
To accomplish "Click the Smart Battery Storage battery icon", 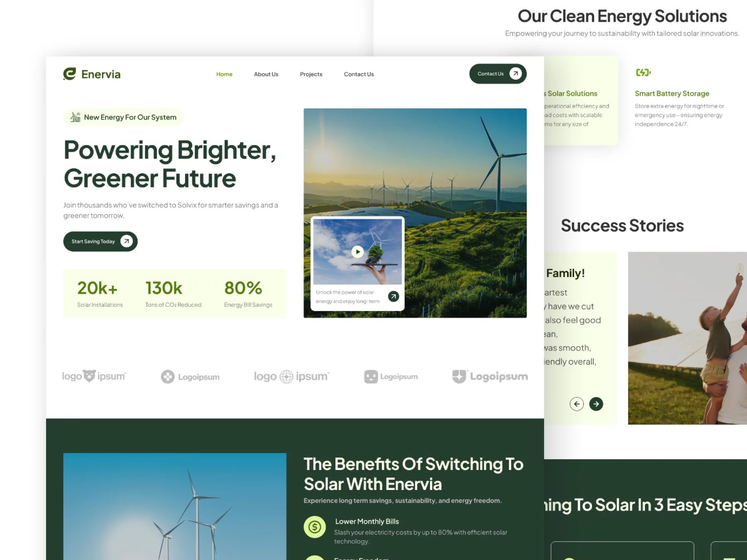I will tap(643, 73).
